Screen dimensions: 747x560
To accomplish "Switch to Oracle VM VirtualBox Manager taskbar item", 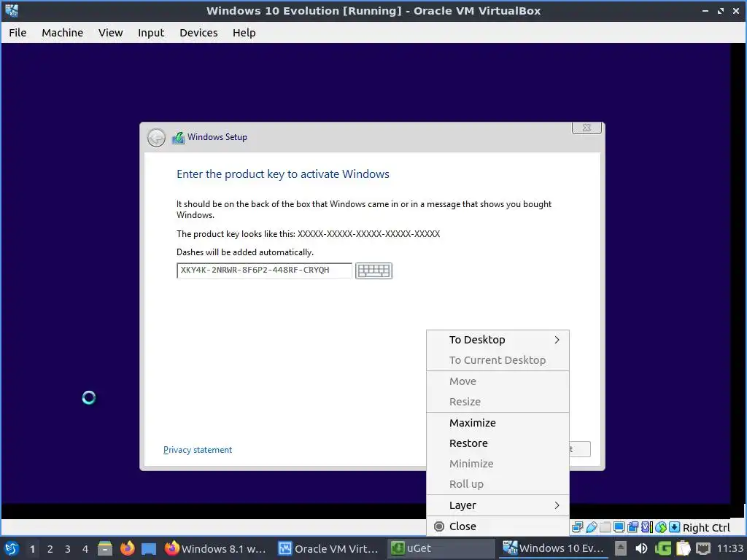I will coord(329,548).
